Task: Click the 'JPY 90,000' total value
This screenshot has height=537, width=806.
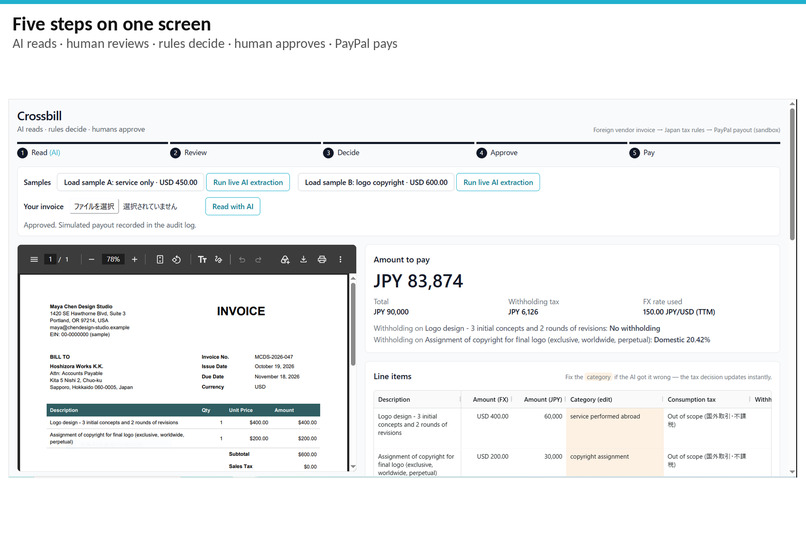Action: pyautogui.click(x=391, y=312)
